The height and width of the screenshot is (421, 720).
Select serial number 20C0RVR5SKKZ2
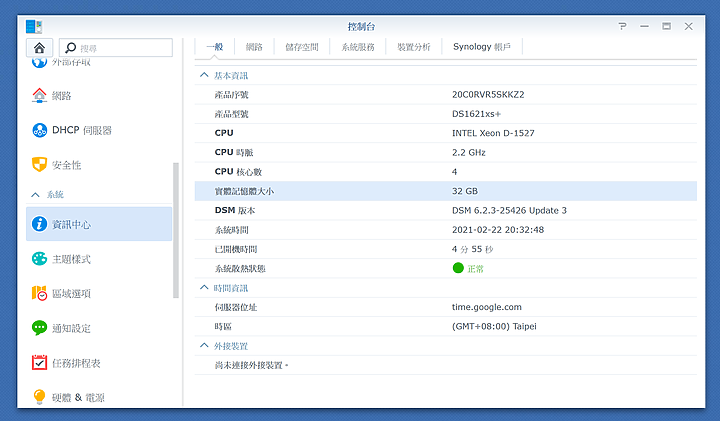[488, 95]
